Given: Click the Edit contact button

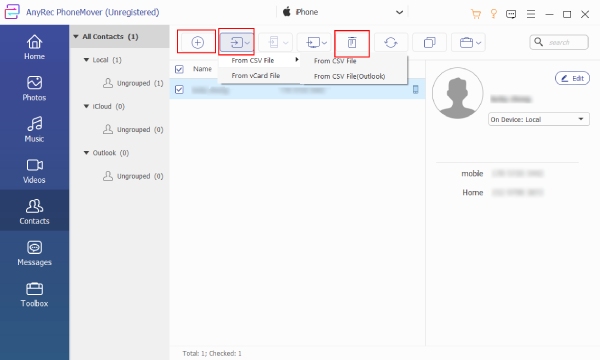Looking at the screenshot, I should pos(572,78).
